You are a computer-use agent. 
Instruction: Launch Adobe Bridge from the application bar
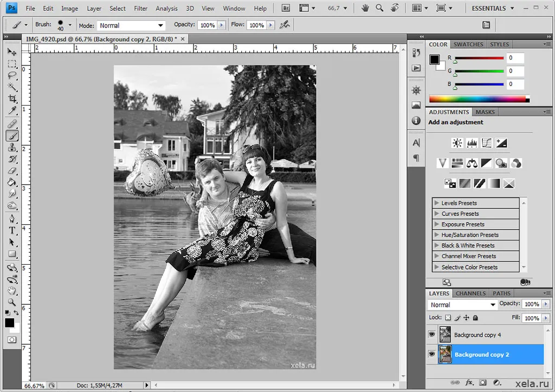[286, 8]
